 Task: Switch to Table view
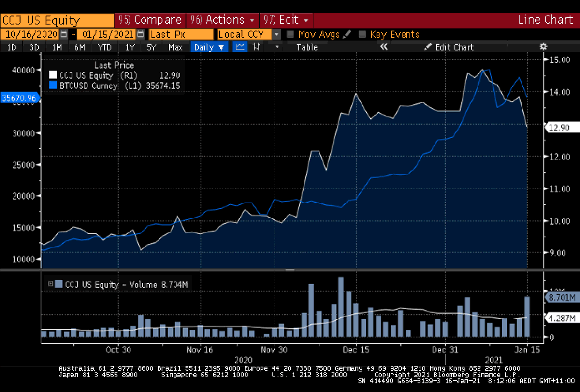pos(307,47)
